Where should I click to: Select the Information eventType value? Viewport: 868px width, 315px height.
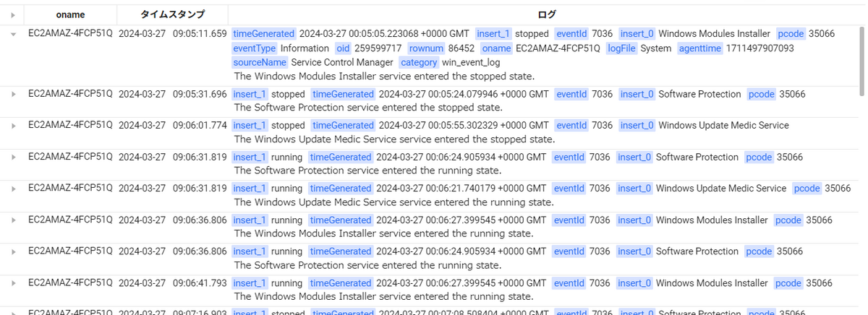coord(305,48)
